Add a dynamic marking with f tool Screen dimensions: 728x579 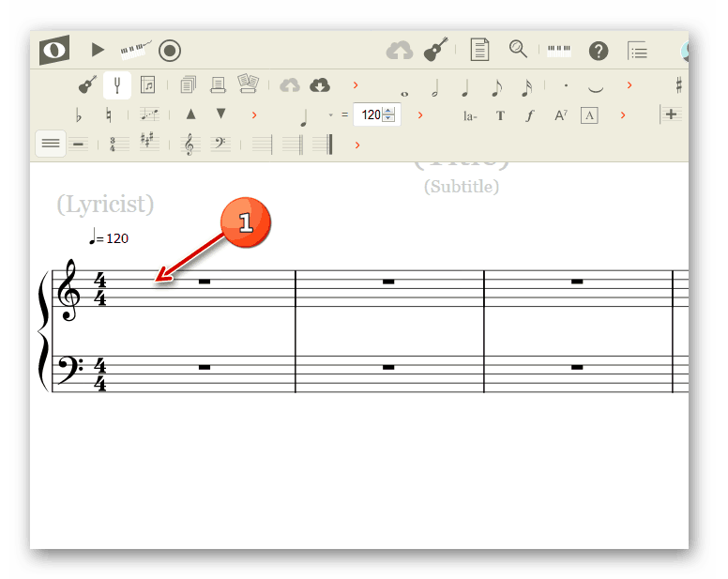530,115
